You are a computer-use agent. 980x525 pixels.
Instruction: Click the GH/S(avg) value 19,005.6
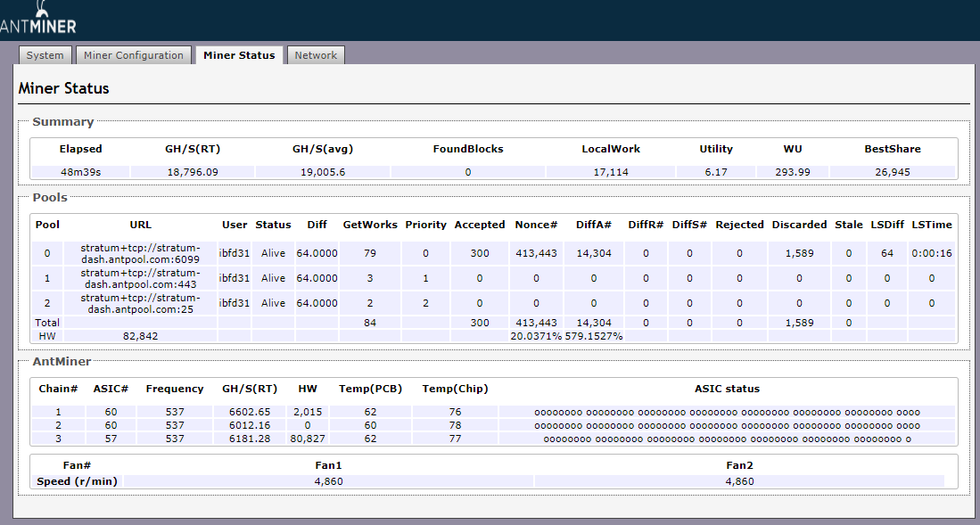click(x=322, y=172)
